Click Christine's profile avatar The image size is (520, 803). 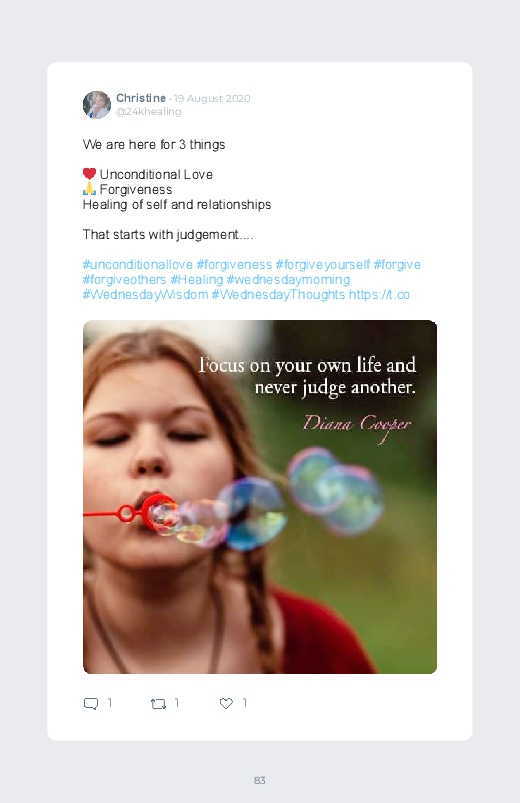97,105
